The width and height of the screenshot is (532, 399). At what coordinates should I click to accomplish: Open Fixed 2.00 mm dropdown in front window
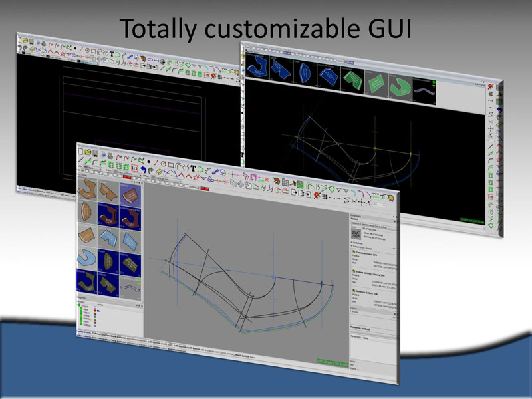(x=127, y=173)
